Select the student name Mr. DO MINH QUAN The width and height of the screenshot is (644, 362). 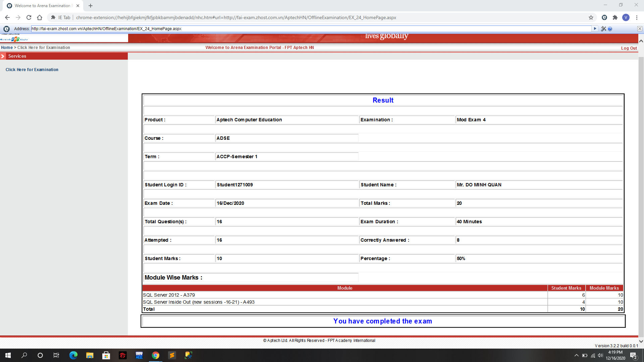coord(479,185)
